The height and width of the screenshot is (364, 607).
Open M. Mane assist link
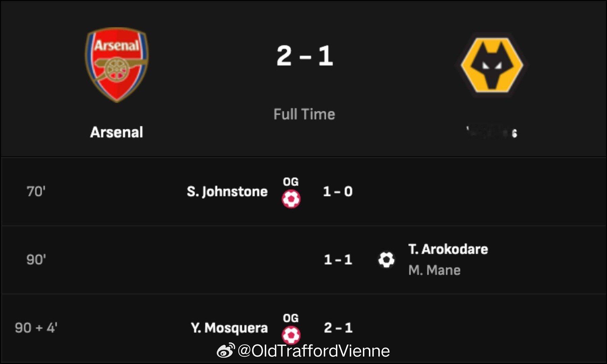pyautogui.click(x=434, y=270)
